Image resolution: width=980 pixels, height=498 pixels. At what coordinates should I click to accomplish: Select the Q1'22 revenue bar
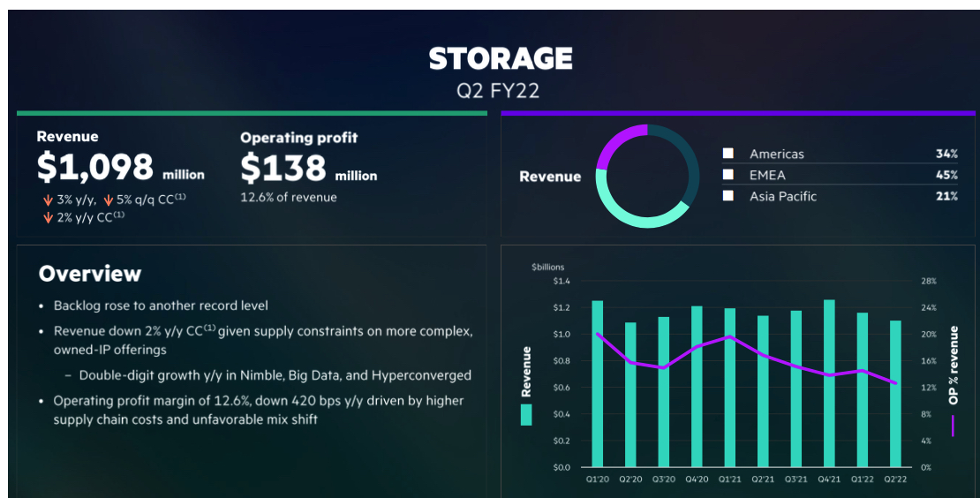point(863,390)
